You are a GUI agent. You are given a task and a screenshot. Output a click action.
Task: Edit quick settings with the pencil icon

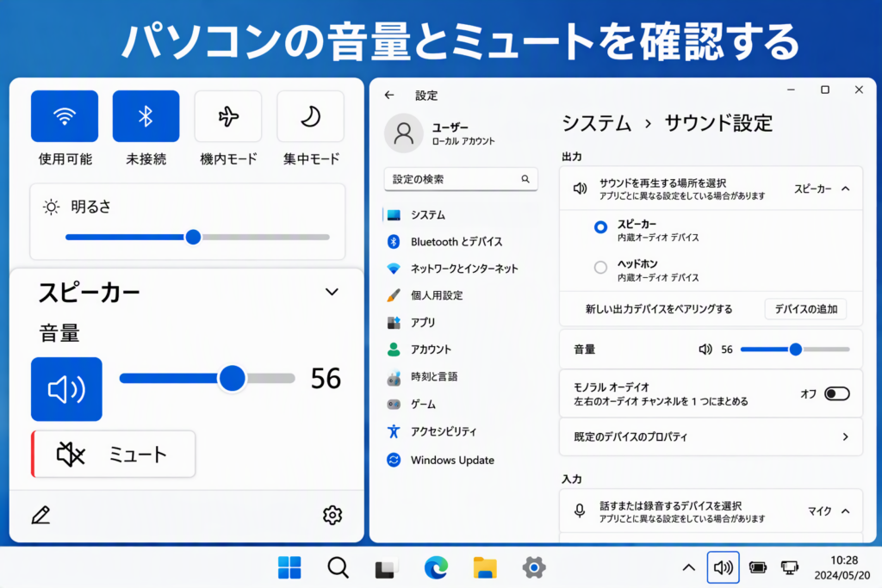pos(40,515)
